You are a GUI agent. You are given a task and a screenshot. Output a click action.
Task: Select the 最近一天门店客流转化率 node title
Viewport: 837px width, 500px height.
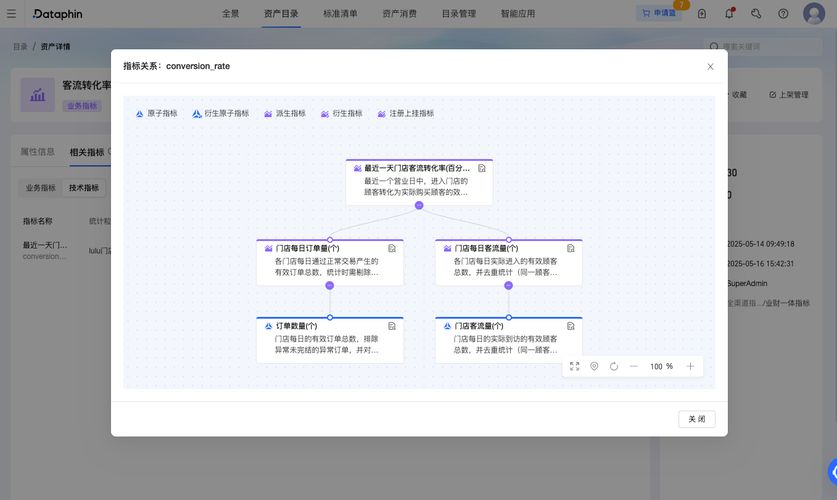pos(417,168)
